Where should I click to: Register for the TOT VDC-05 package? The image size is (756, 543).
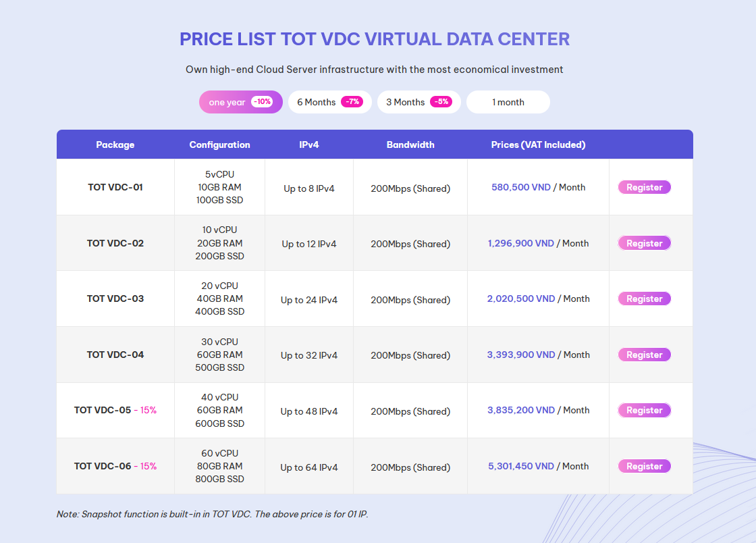(x=644, y=410)
